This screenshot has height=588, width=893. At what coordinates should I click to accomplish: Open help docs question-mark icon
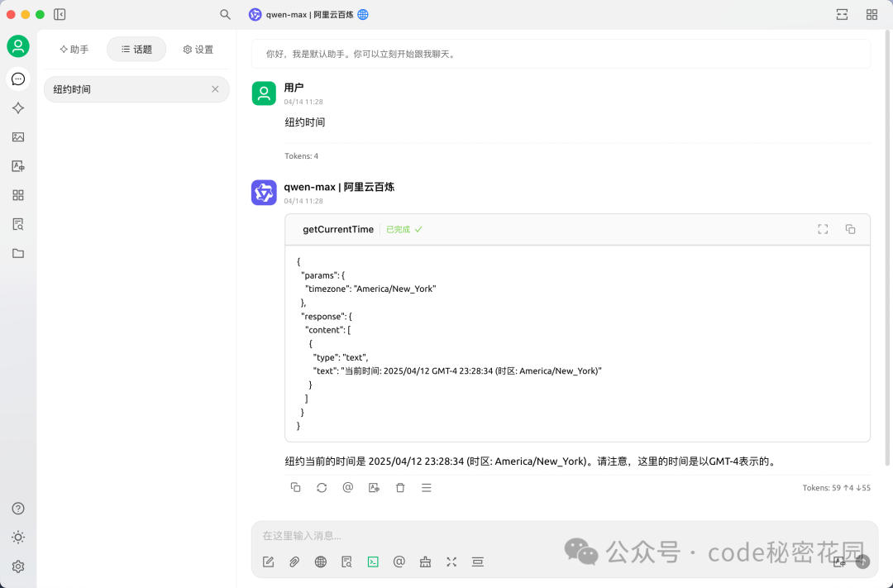pyautogui.click(x=18, y=509)
